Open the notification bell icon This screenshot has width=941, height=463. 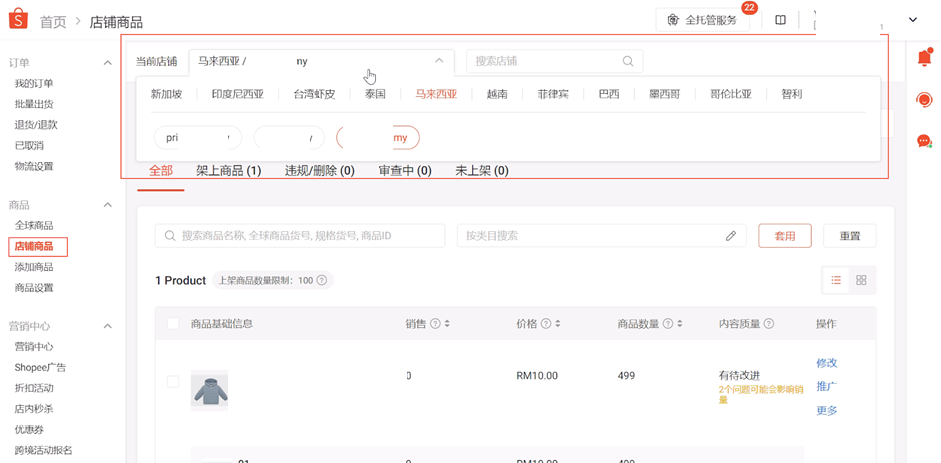[924, 58]
